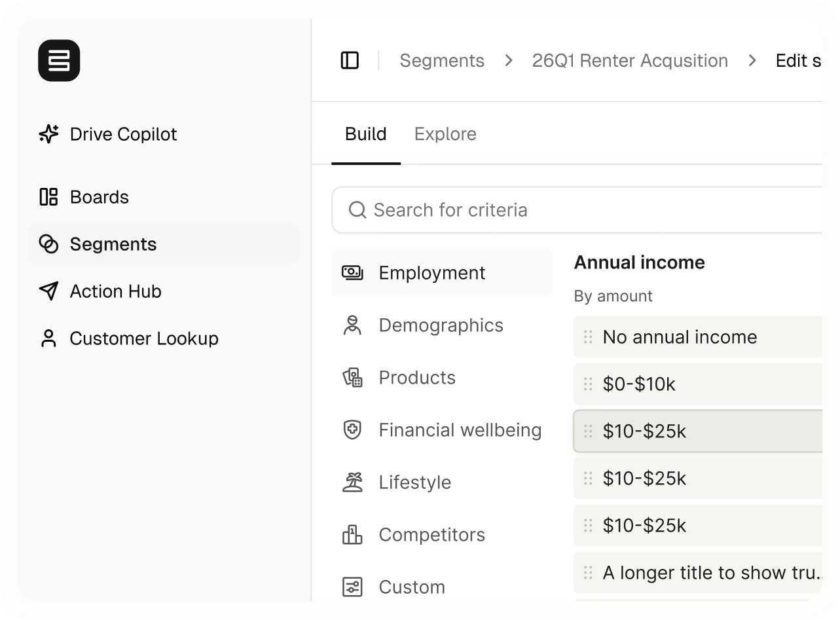Switch to the Explore tab
The image size is (840, 620).
[445, 134]
